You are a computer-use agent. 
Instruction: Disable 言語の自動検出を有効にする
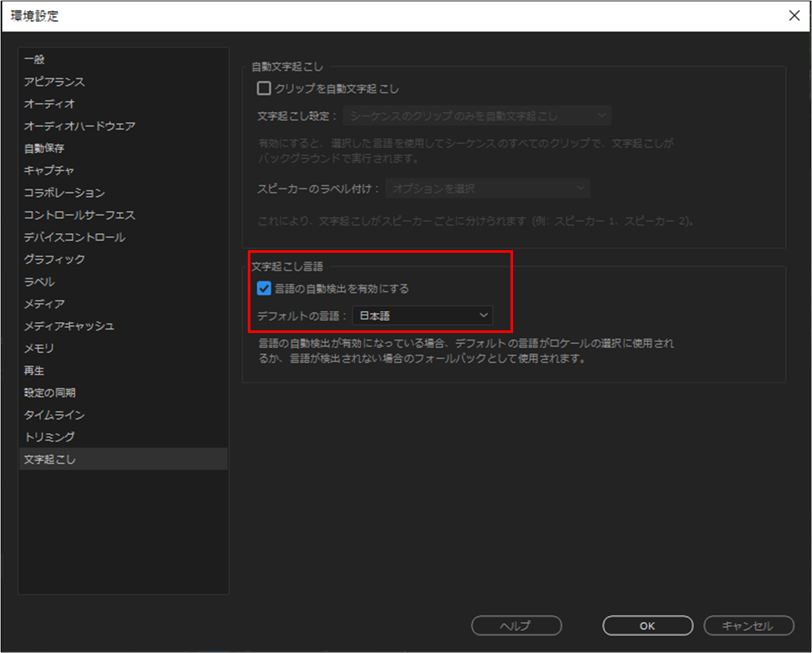pyautogui.click(x=264, y=289)
